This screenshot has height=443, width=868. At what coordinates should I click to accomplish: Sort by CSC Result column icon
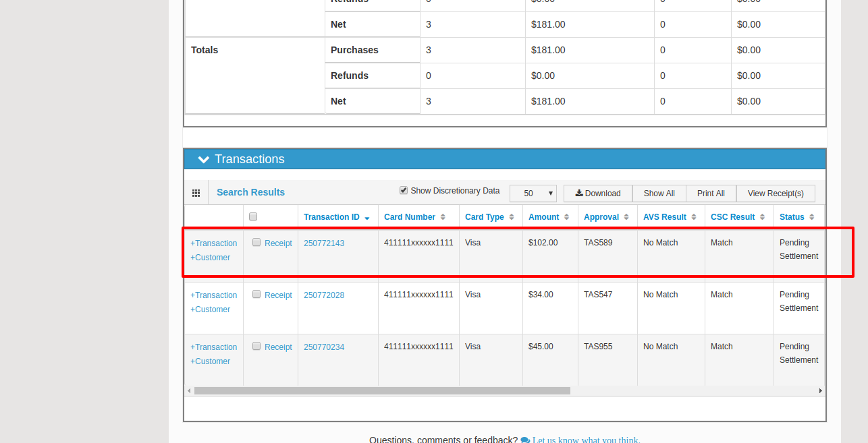click(x=763, y=217)
